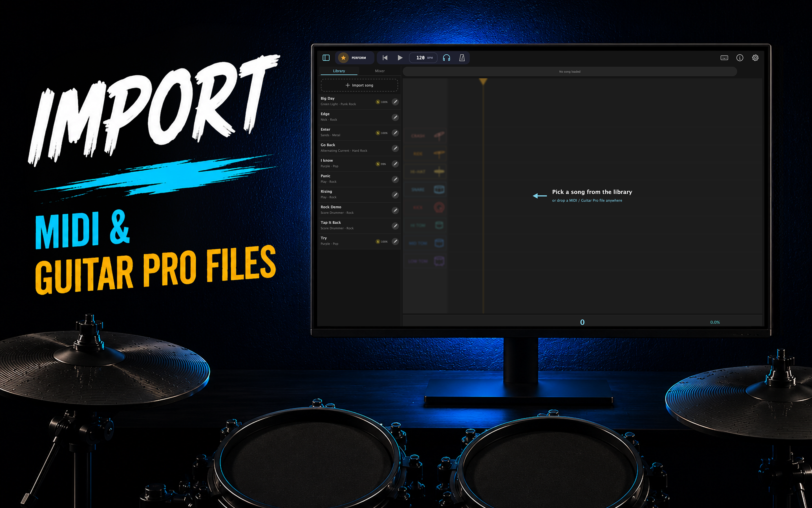Edit the Panic song entry
Screen dimensions: 812x508
pos(395,179)
